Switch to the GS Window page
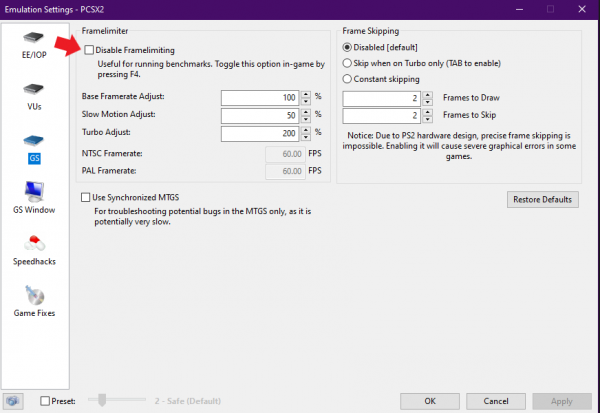The height and width of the screenshot is (413, 600). (x=35, y=195)
